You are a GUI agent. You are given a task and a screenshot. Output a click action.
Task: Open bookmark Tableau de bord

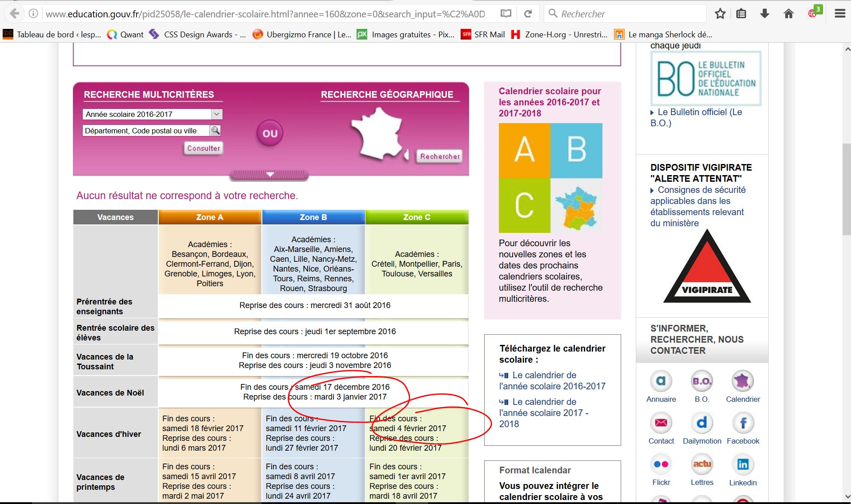coord(52,34)
